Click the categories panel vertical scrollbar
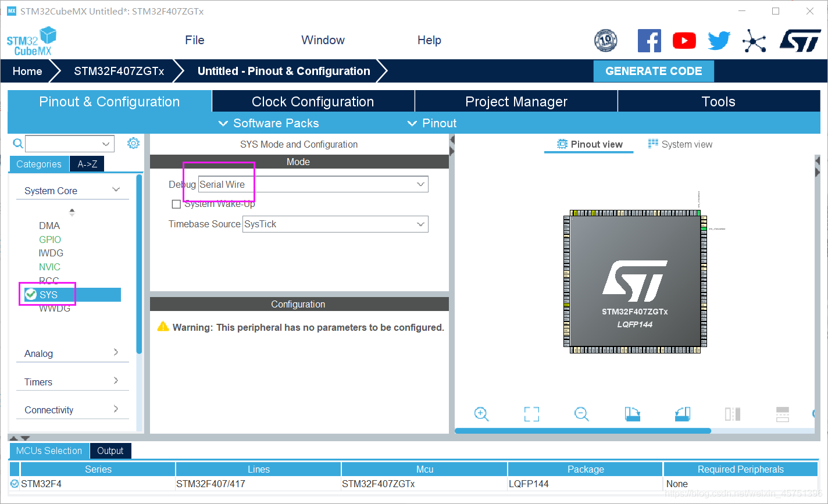This screenshot has height=504, width=828. [139, 264]
